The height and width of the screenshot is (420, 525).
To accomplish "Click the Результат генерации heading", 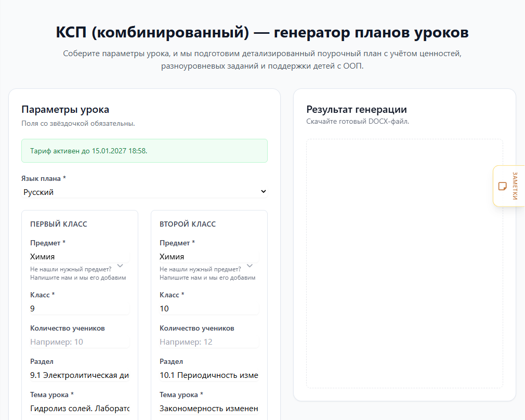I will point(357,110).
